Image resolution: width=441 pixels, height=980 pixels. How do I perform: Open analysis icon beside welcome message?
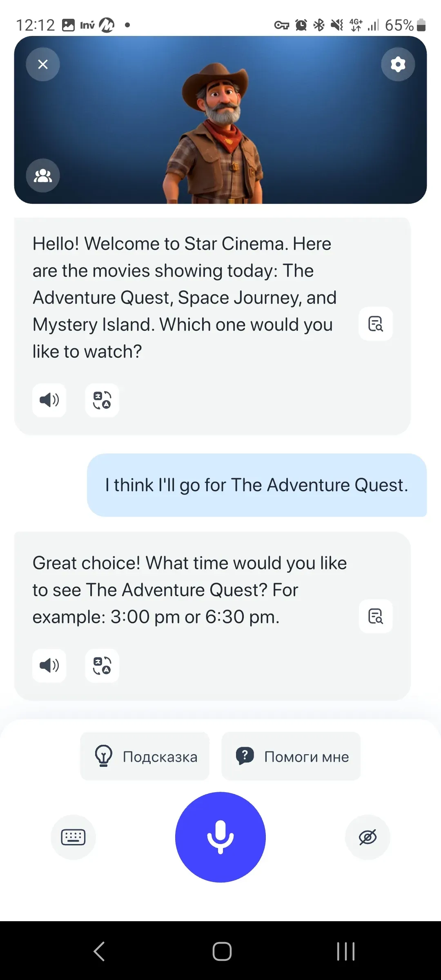(x=376, y=324)
